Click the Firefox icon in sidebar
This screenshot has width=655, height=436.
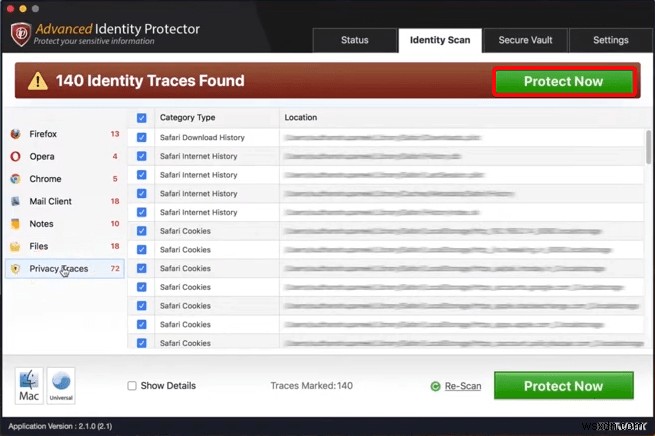coord(16,134)
